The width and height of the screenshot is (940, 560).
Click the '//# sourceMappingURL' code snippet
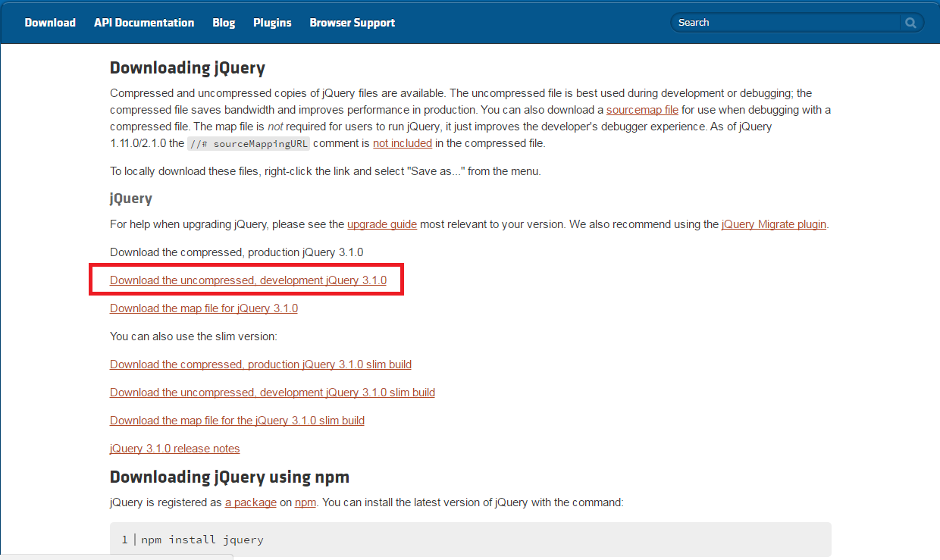tap(249, 143)
